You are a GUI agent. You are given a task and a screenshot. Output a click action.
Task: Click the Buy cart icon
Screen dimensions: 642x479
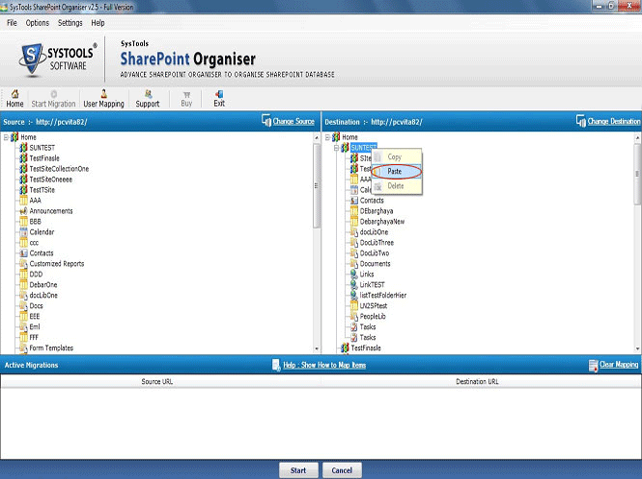[x=186, y=95]
